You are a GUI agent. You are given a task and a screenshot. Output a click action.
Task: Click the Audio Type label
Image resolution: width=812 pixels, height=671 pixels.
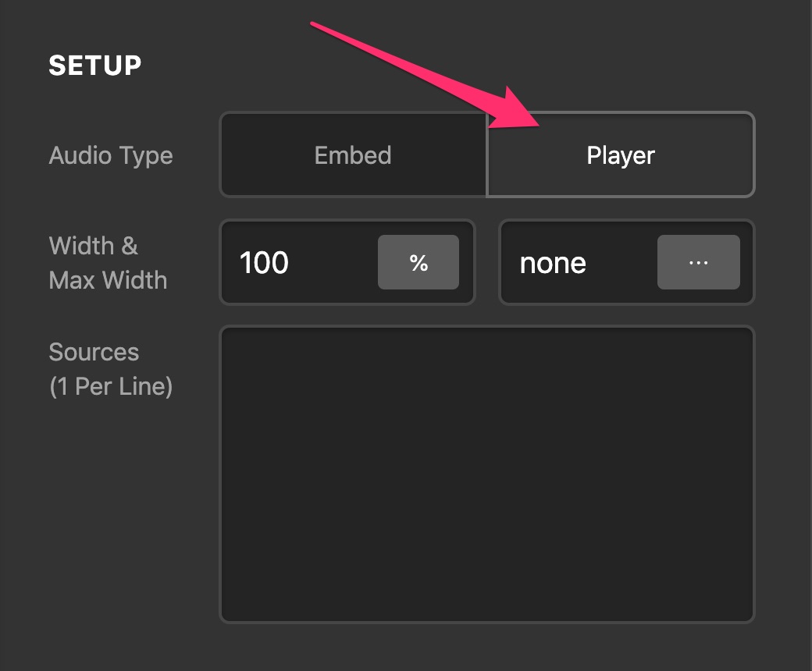pyautogui.click(x=111, y=156)
